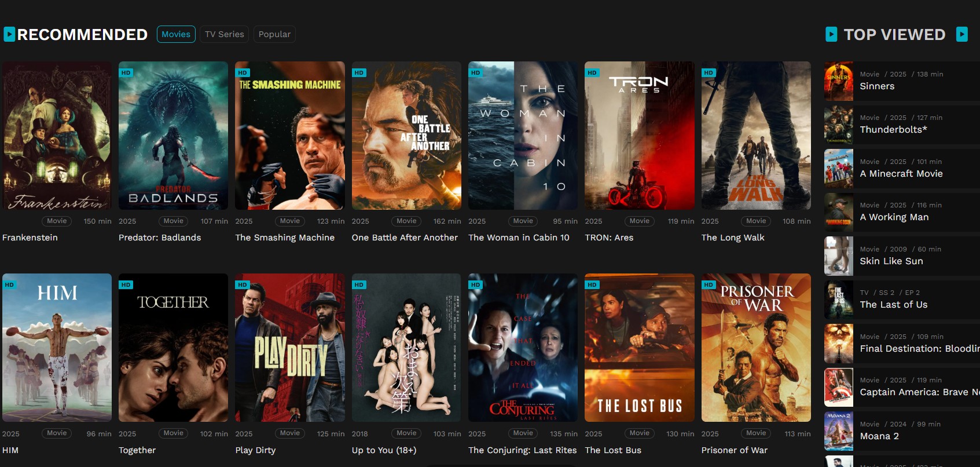Switch to the TV Series tab
The width and height of the screenshot is (980, 467).
(225, 34)
